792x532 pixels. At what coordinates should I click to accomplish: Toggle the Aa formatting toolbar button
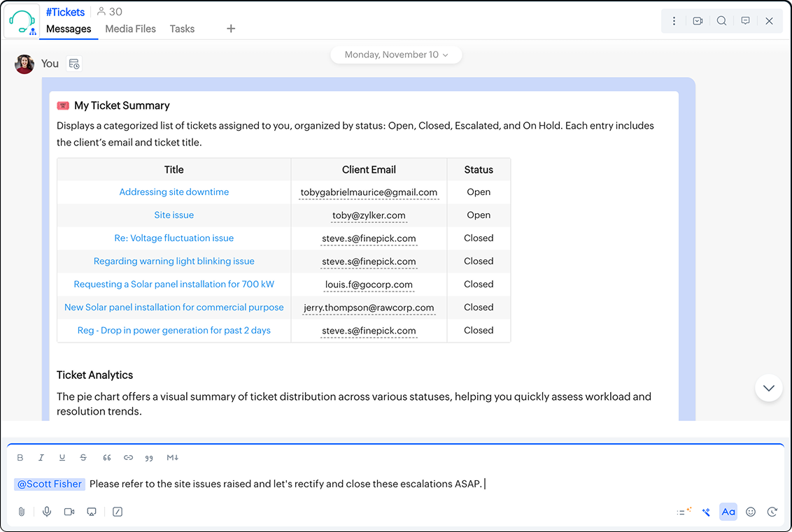point(728,512)
